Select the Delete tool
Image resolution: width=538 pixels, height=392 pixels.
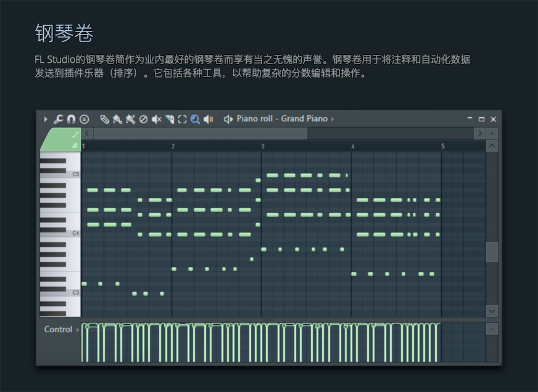click(x=143, y=119)
